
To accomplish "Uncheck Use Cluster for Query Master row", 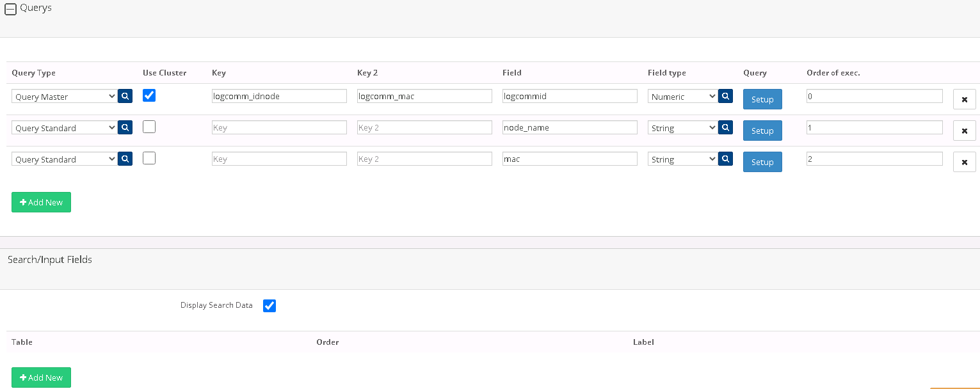I will (x=149, y=95).
